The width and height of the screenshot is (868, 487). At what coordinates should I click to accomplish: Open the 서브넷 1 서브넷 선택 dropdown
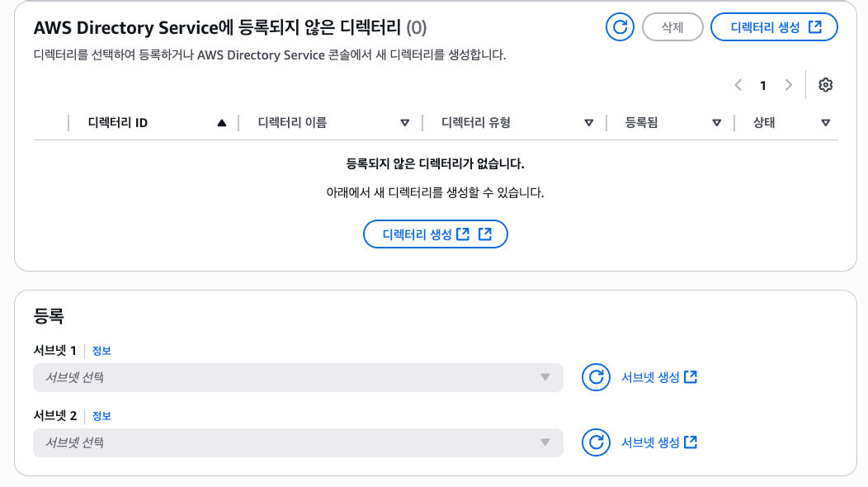click(298, 377)
